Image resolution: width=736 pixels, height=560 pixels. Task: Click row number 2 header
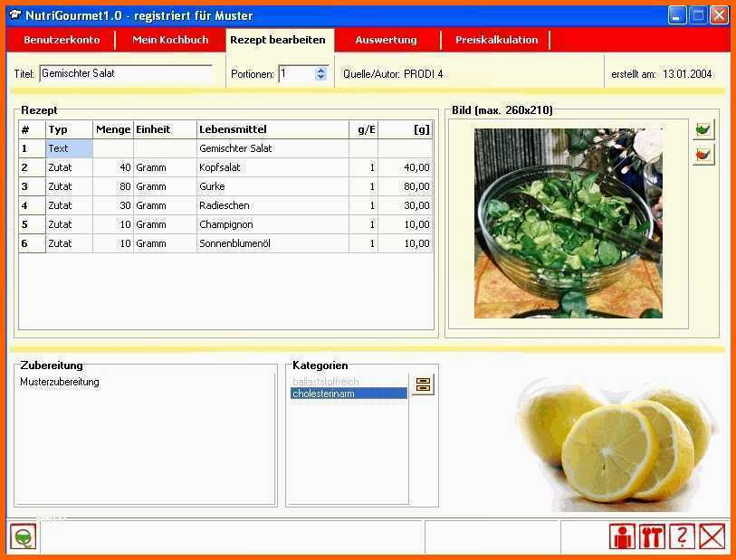coord(32,167)
